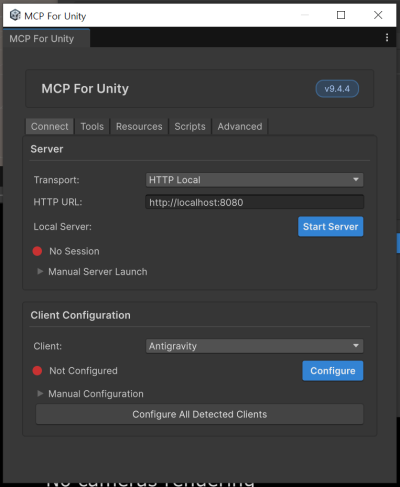400x487 pixels.
Task: Click the Not Configured status text
Action: (83, 371)
